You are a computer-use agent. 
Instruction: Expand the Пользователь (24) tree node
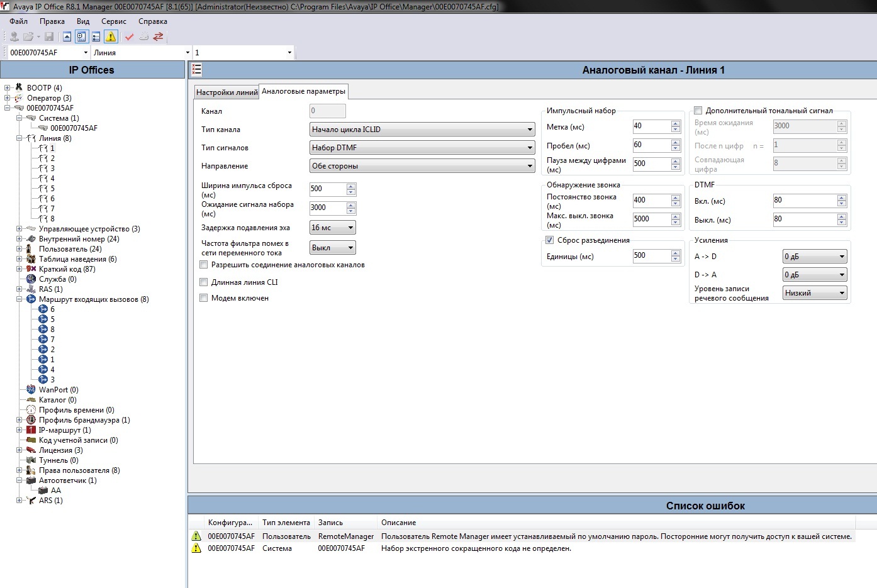pyautogui.click(x=20, y=249)
